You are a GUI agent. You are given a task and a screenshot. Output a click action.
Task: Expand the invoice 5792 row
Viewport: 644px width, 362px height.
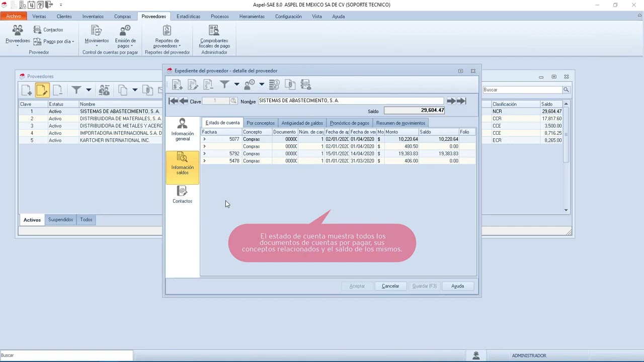coord(204,154)
